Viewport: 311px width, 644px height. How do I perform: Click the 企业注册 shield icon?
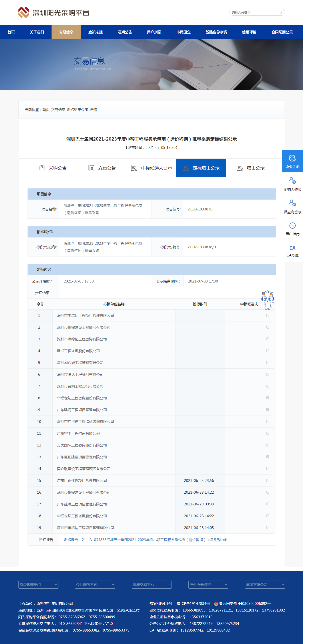point(292,158)
